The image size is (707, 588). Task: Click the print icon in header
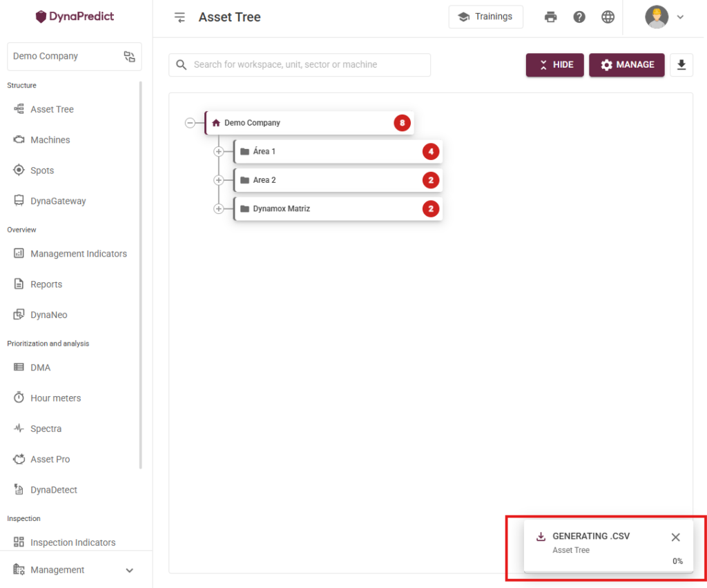point(550,17)
